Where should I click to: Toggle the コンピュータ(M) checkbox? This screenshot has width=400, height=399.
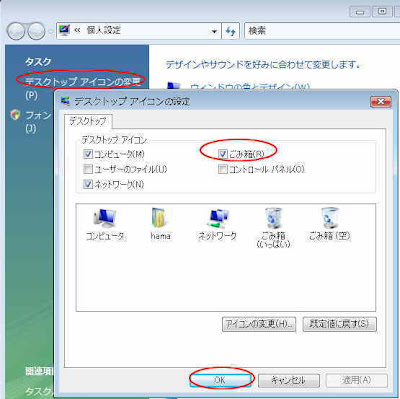pos(88,154)
